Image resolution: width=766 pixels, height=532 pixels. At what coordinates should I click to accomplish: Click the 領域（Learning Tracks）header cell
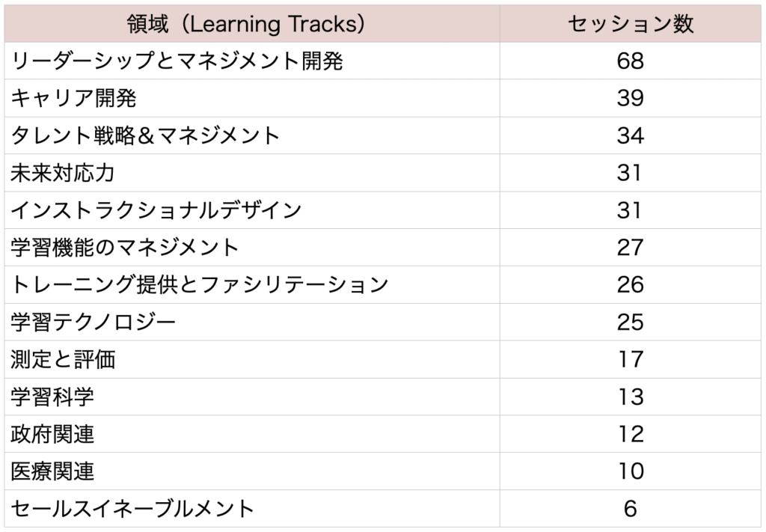252,23
